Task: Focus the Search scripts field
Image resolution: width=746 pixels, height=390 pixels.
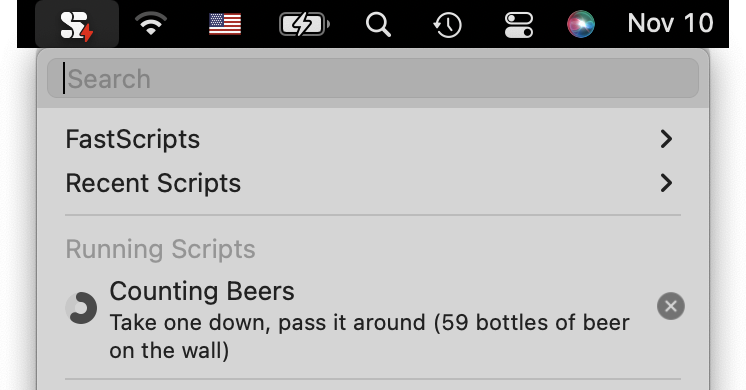Action: coord(373,78)
